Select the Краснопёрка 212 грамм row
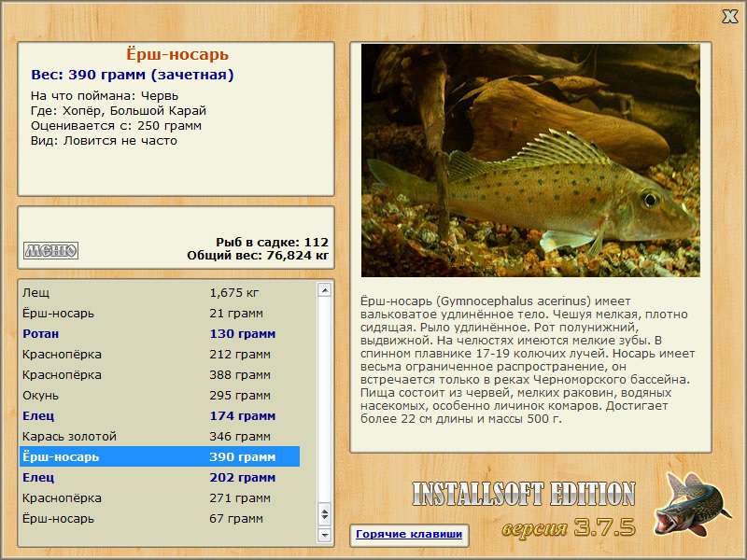This screenshot has height=560, width=747. pos(160,355)
